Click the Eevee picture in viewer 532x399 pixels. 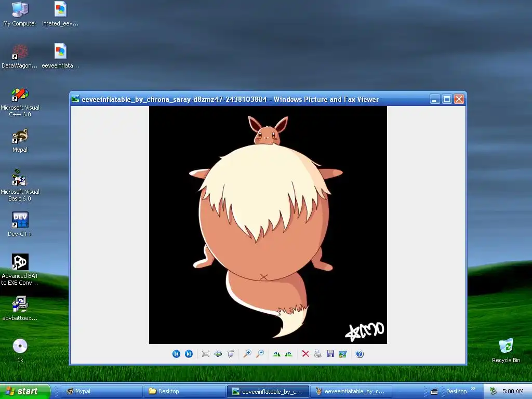[x=268, y=225]
